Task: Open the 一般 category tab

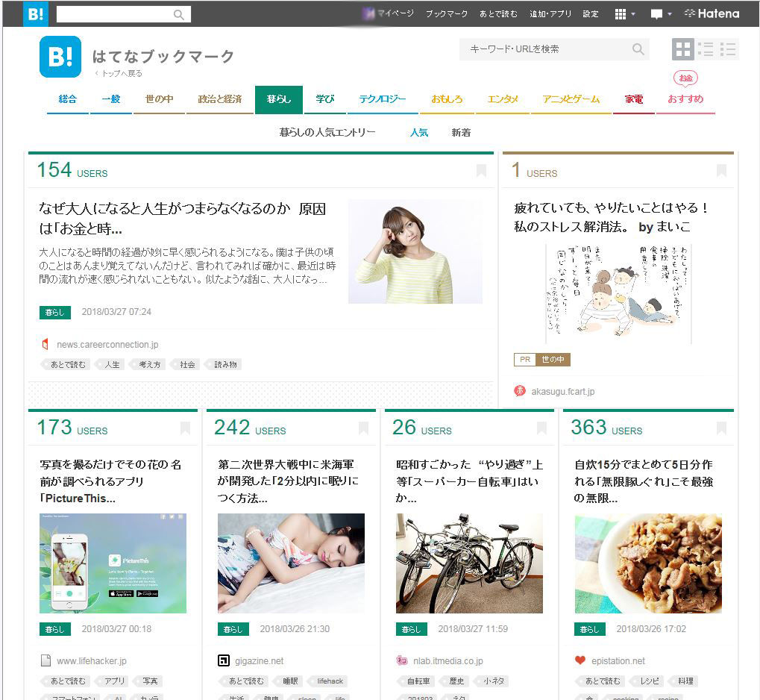Action: [111, 99]
